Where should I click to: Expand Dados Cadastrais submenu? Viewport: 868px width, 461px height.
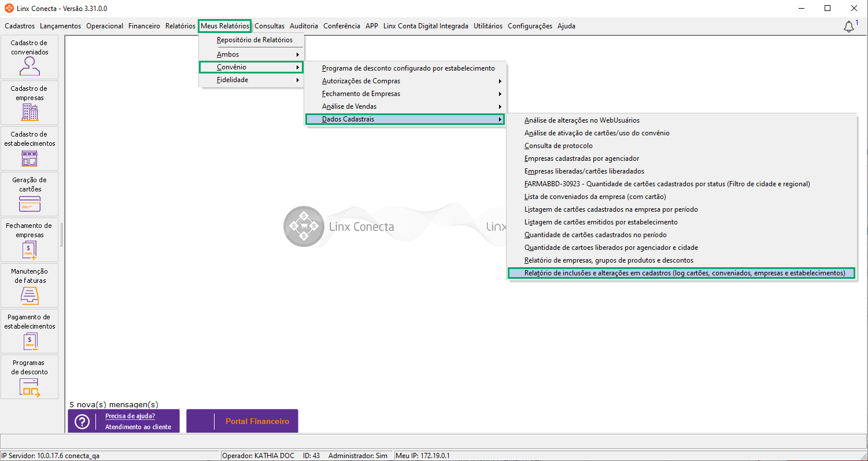coord(405,119)
